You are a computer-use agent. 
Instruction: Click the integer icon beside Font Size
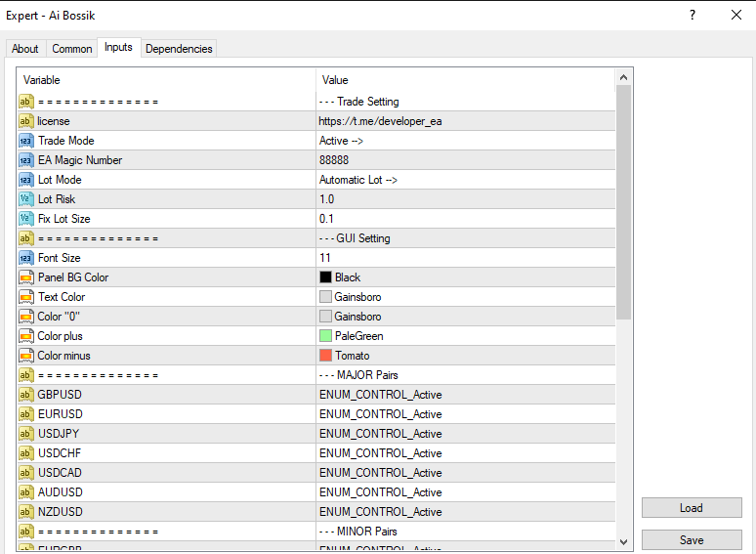[x=26, y=258]
